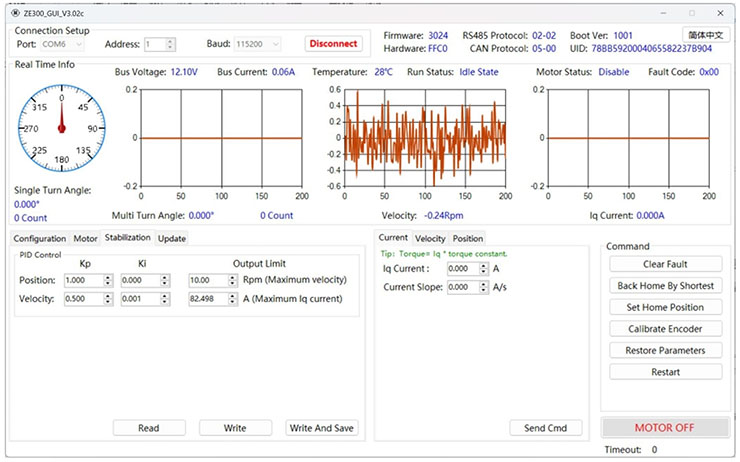Screen dimensions: 740x462
Task: Click the Clear Fault command button
Action: [x=665, y=264]
